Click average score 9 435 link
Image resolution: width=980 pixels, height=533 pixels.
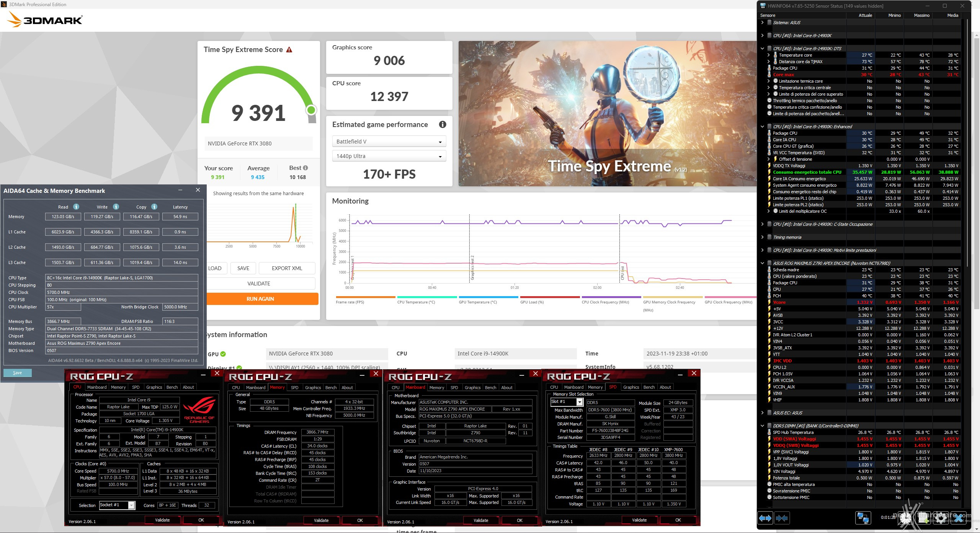[x=258, y=177]
